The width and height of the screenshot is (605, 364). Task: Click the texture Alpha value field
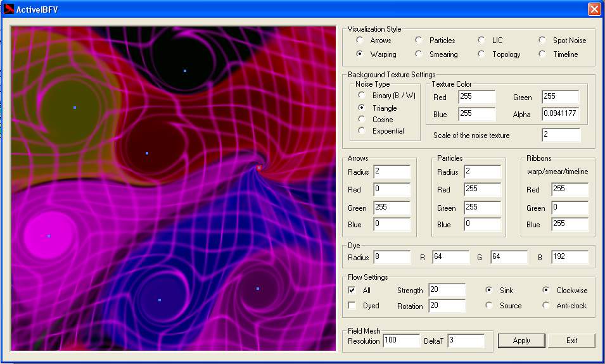tap(561, 115)
